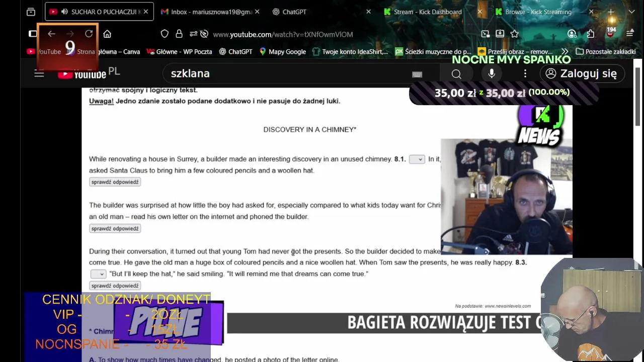The height and width of the screenshot is (362, 644).
Task: Click sprawdź odpowiedź under phoned the builder paragraph
Action: pos(115,228)
